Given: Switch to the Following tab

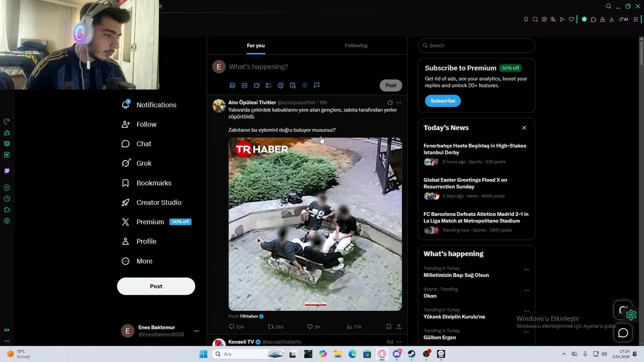Looking at the screenshot, I should pyautogui.click(x=356, y=45).
